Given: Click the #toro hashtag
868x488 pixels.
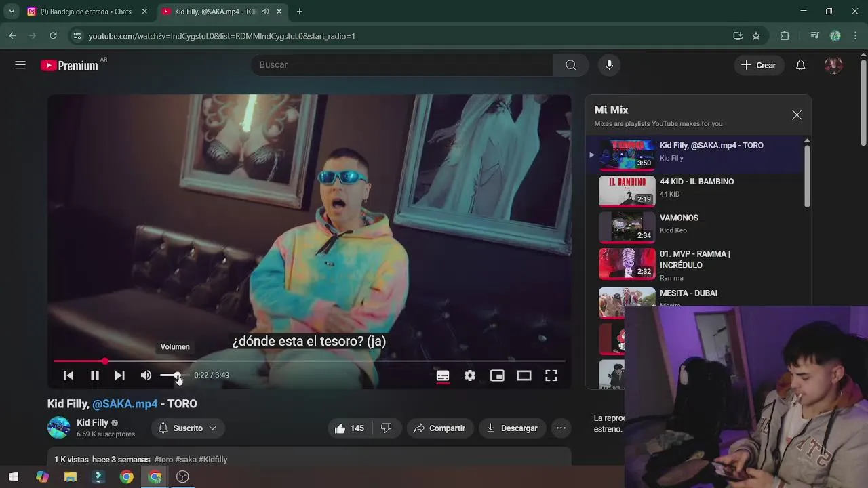Looking at the screenshot, I should (163, 460).
